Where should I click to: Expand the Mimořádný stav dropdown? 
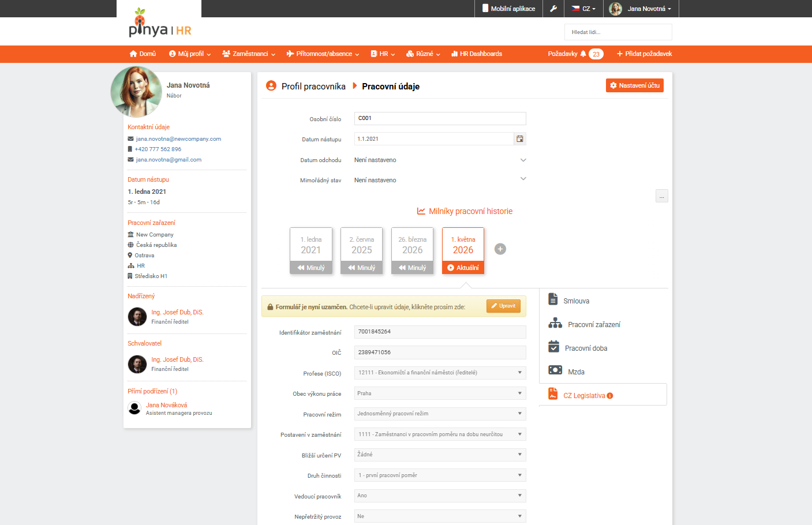tap(523, 178)
